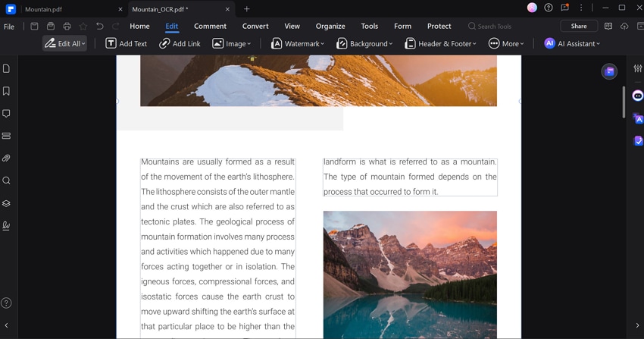Open the form fields panel icon in sidebar
The height and width of the screenshot is (339, 644).
tap(6, 136)
